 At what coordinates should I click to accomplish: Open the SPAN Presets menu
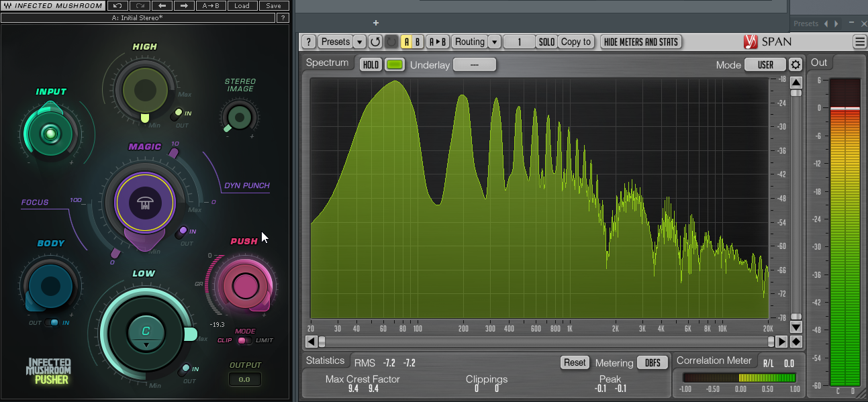click(336, 42)
